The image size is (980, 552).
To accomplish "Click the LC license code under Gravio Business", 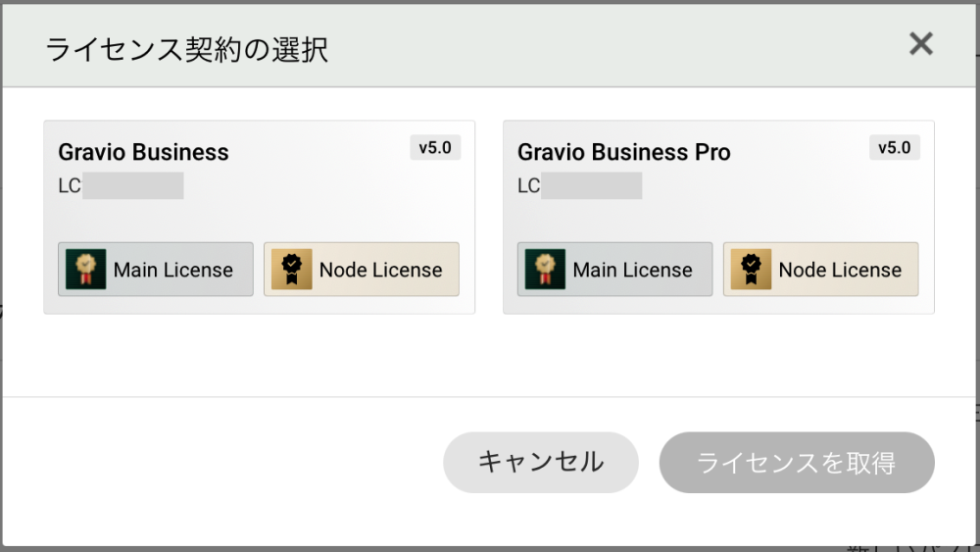I will [121, 185].
